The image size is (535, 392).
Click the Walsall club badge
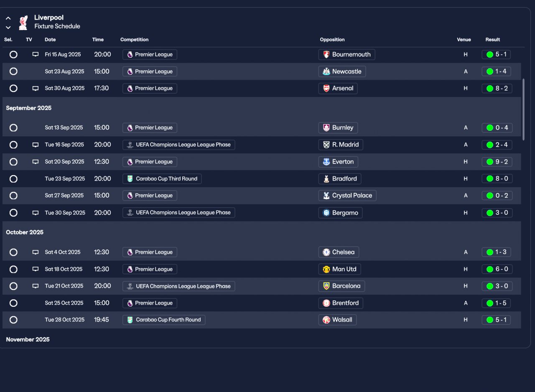326,320
